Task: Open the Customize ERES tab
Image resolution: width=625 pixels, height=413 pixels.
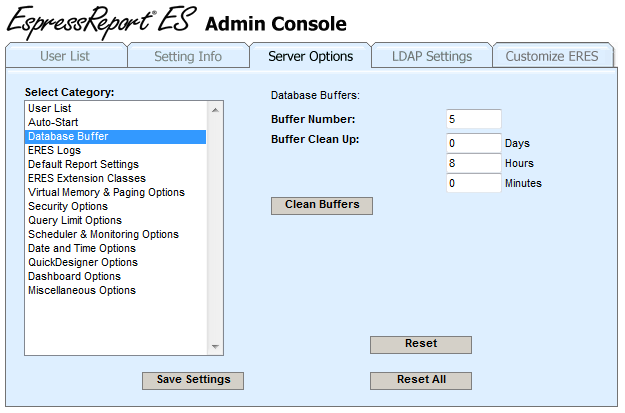Action: coord(552,56)
